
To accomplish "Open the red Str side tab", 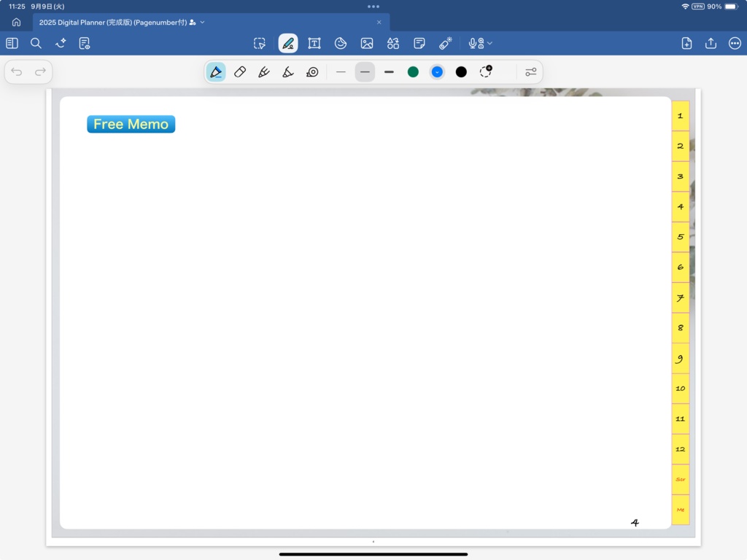I will (681, 479).
